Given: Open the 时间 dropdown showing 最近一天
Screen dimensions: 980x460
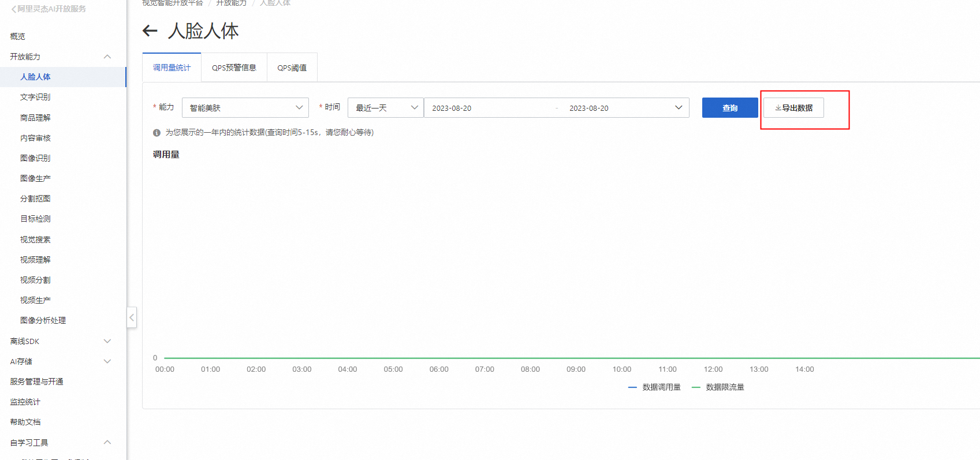Looking at the screenshot, I should [386, 108].
